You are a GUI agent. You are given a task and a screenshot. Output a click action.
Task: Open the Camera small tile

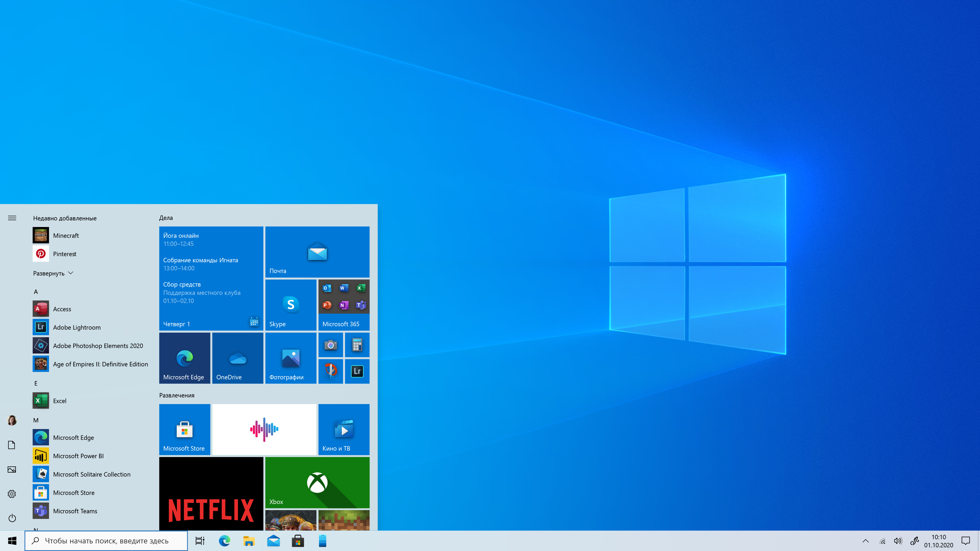pyautogui.click(x=330, y=345)
